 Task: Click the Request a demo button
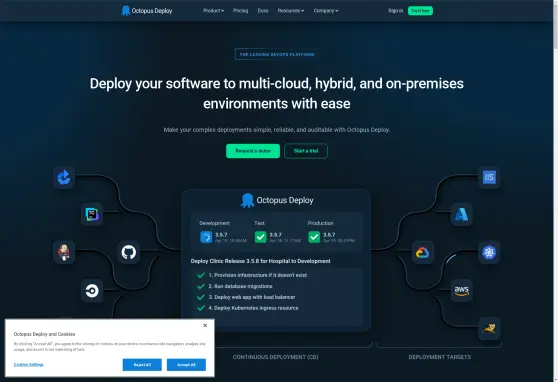pyautogui.click(x=253, y=151)
